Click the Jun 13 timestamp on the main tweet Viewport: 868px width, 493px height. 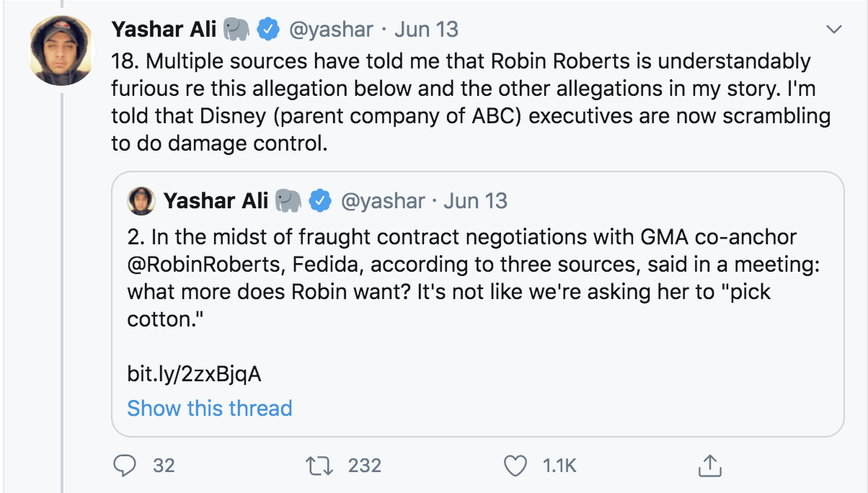426,30
